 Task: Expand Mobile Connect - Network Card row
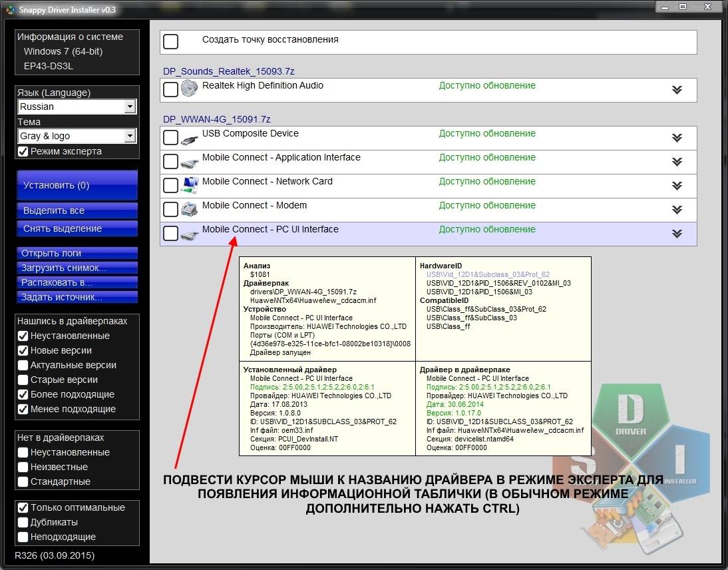tap(677, 186)
